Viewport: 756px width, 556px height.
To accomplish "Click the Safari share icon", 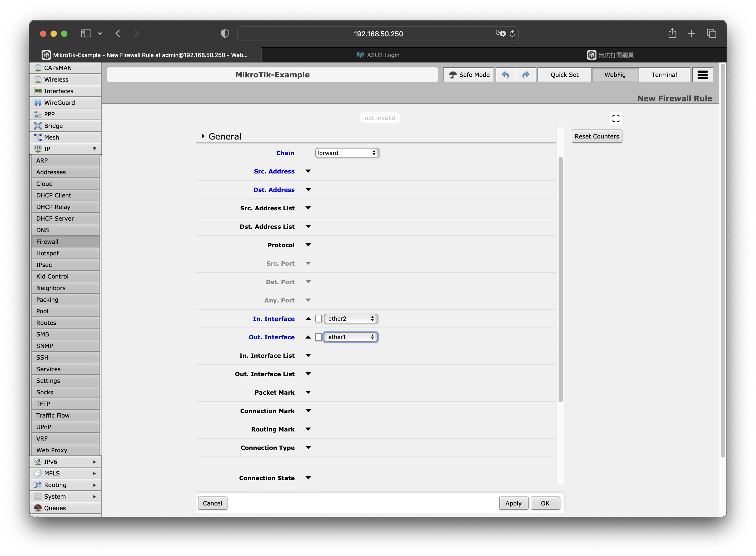I will (672, 33).
